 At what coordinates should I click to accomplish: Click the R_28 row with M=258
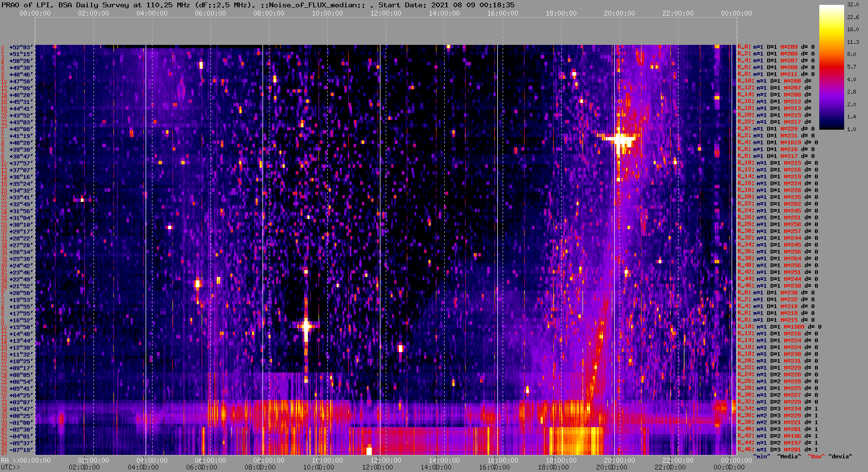point(777,225)
